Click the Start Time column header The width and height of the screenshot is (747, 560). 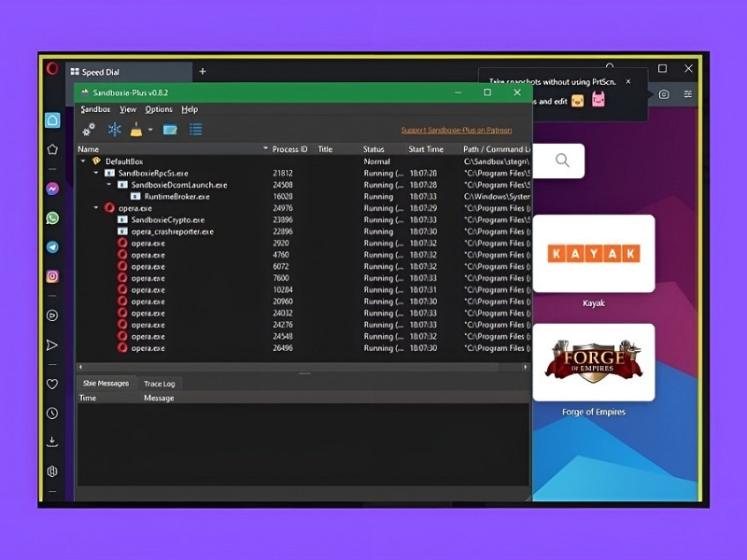426,149
